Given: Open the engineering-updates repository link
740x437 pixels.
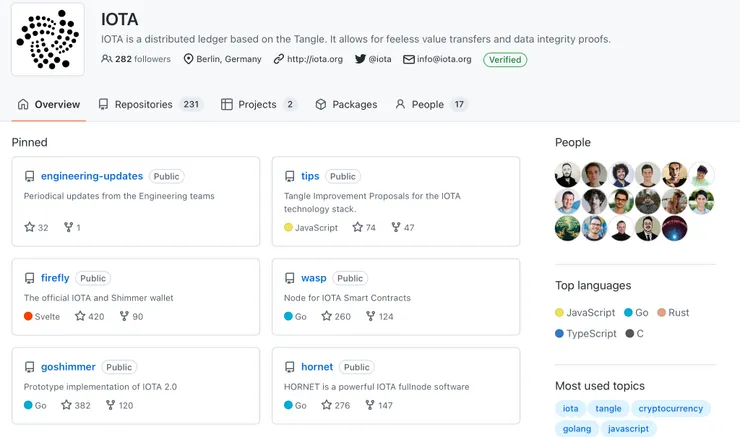Looking at the screenshot, I should 92,176.
